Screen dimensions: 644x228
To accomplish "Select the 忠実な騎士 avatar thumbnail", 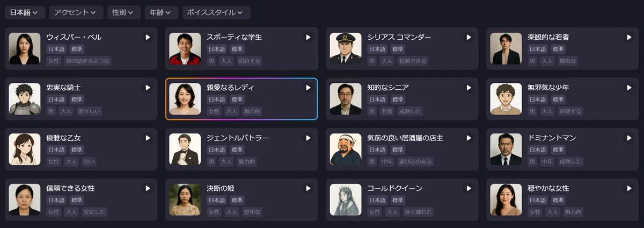I will (x=25, y=99).
